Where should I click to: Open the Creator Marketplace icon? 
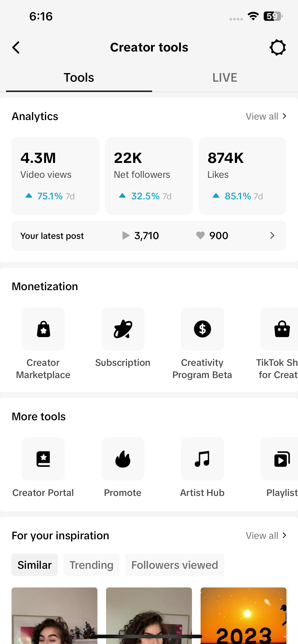[x=43, y=329]
